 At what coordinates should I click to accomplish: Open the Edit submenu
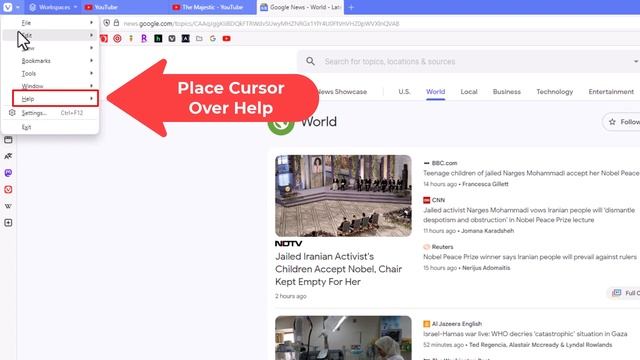(x=51, y=36)
